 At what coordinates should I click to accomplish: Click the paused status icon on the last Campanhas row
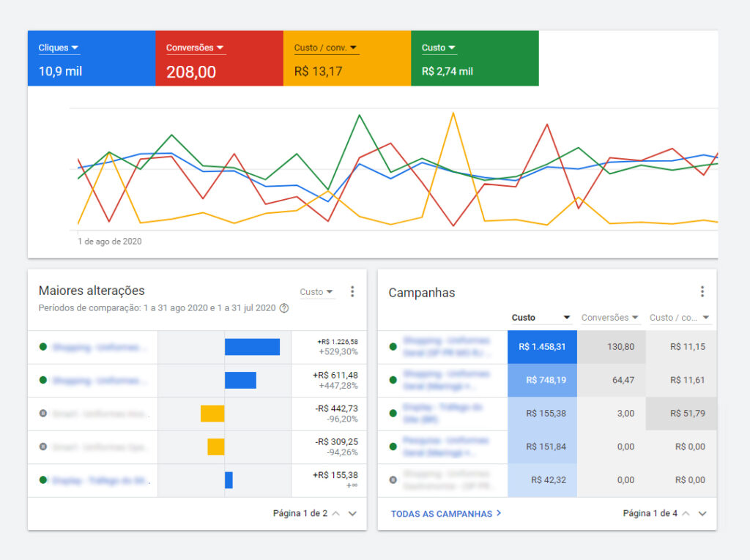click(393, 480)
